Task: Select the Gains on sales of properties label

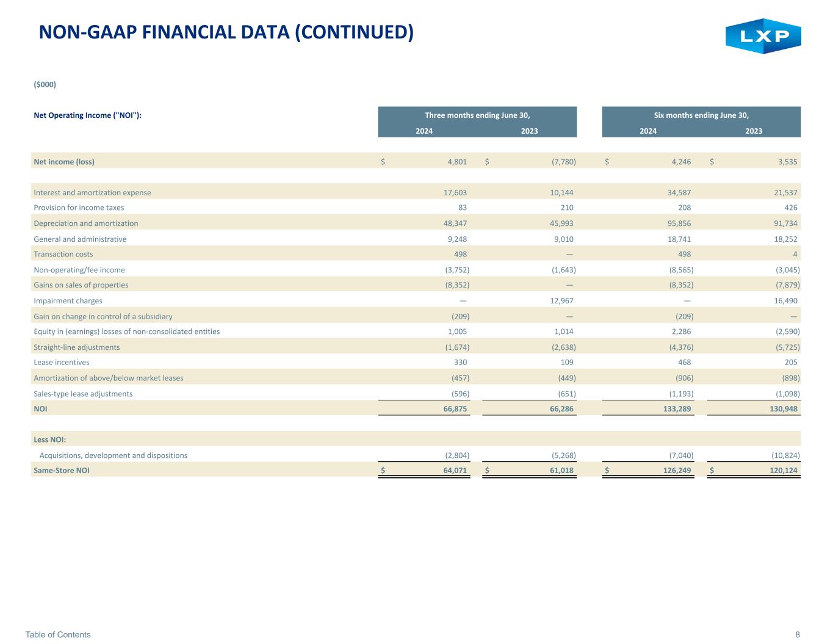Action: [81, 285]
